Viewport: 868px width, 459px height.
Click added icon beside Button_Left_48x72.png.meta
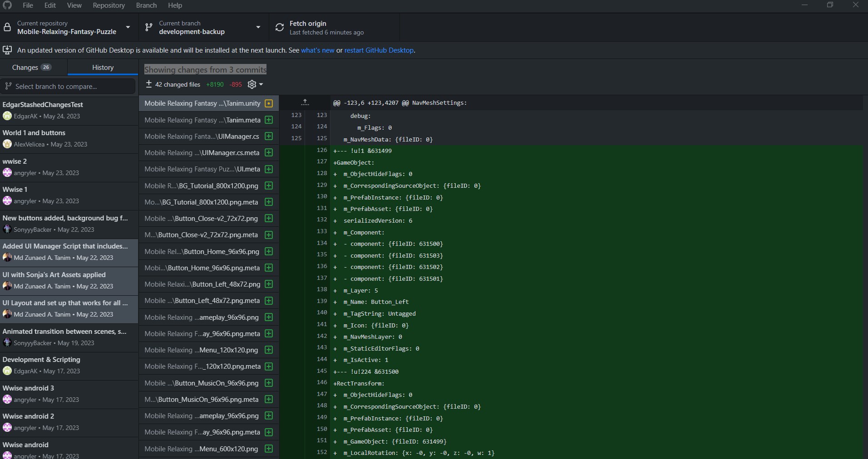coord(269,300)
